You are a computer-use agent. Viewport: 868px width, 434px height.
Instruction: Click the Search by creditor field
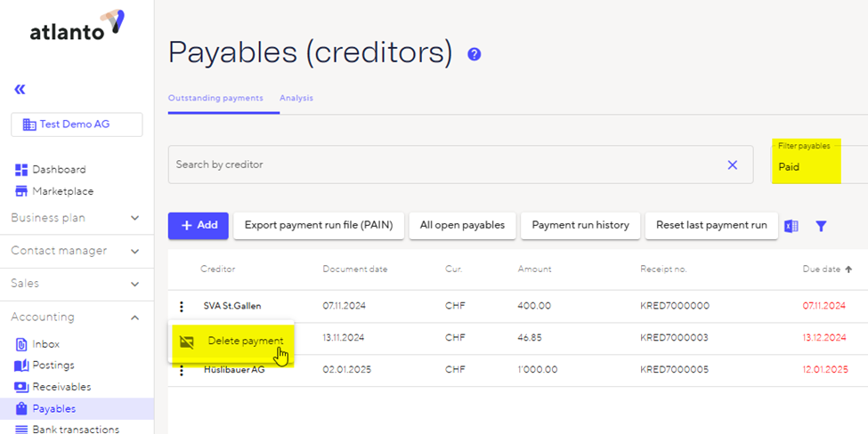click(x=445, y=165)
